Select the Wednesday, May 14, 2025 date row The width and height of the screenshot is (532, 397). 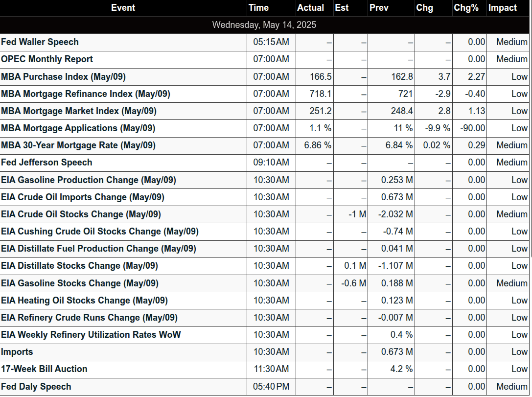click(264, 25)
